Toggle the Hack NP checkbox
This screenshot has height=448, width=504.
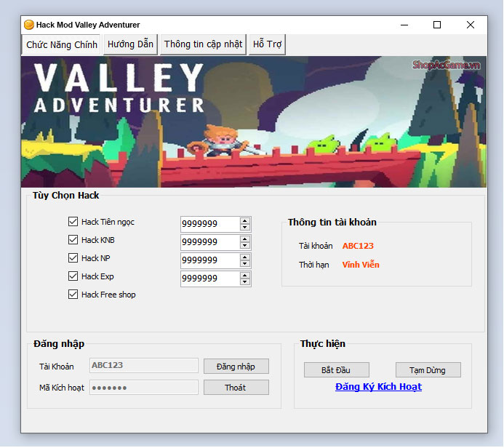[73, 257]
